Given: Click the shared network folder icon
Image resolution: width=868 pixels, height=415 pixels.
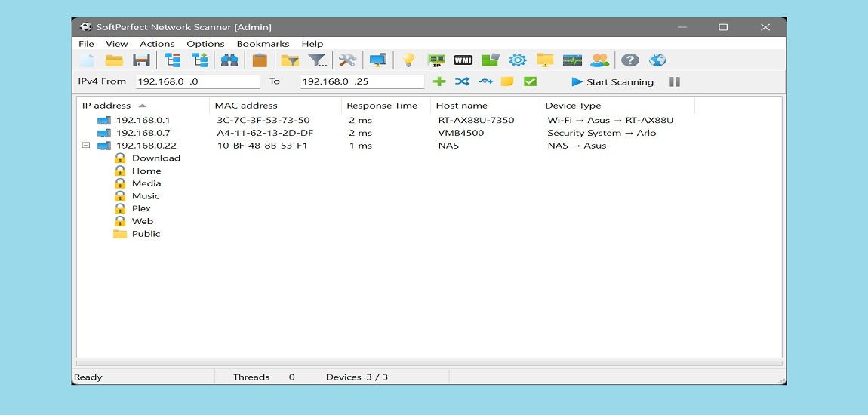Looking at the screenshot, I should click(545, 60).
